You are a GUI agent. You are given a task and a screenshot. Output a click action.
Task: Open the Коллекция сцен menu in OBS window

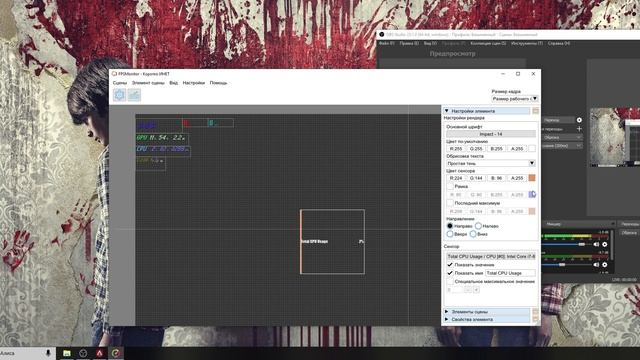click(x=488, y=43)
